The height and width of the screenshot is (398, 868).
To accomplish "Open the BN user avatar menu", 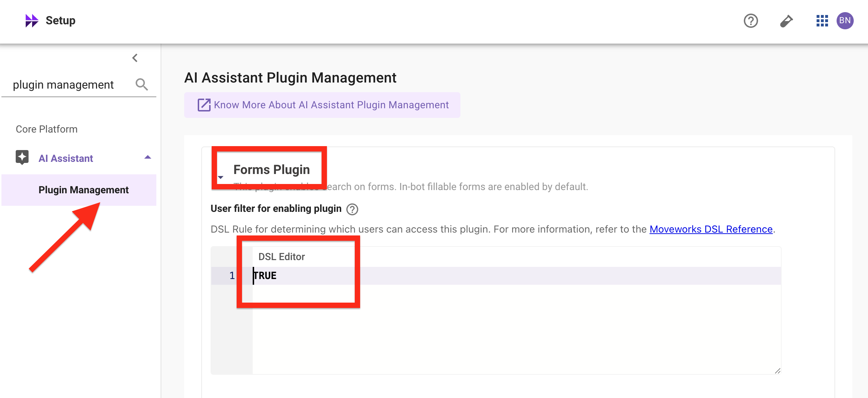I will tap(845, 21).
